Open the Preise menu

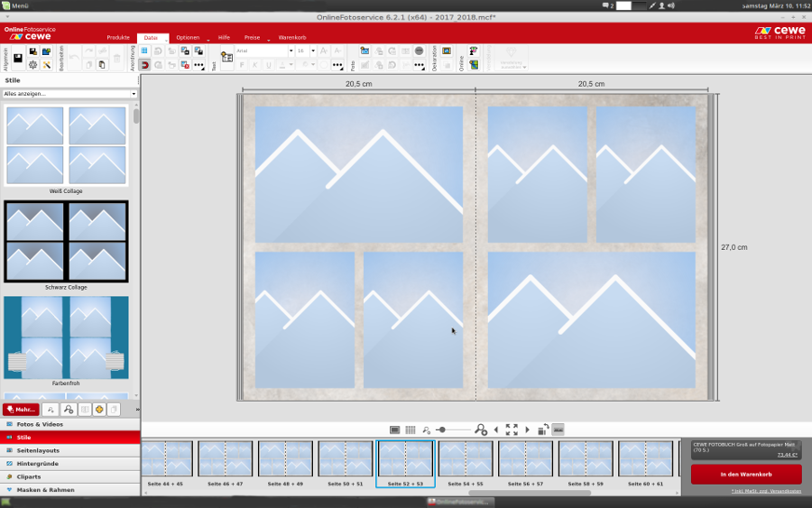pyautogui.click(x=253, y=37)
